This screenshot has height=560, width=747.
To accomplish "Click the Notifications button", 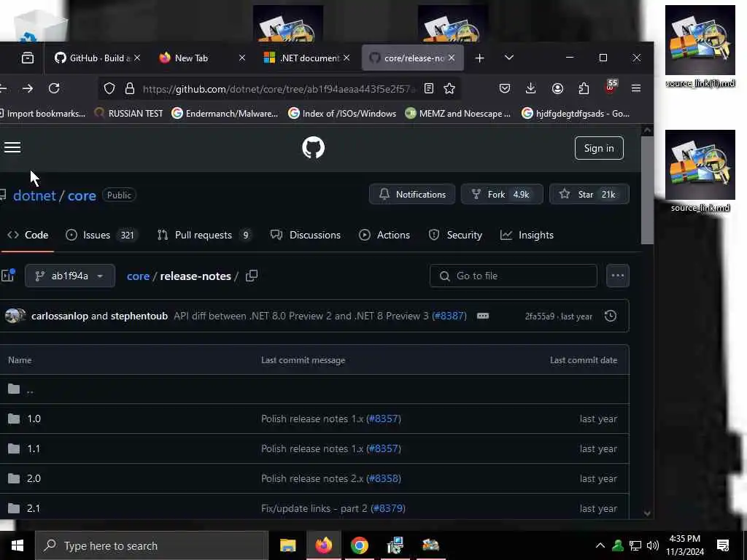I will click(412, 194).
